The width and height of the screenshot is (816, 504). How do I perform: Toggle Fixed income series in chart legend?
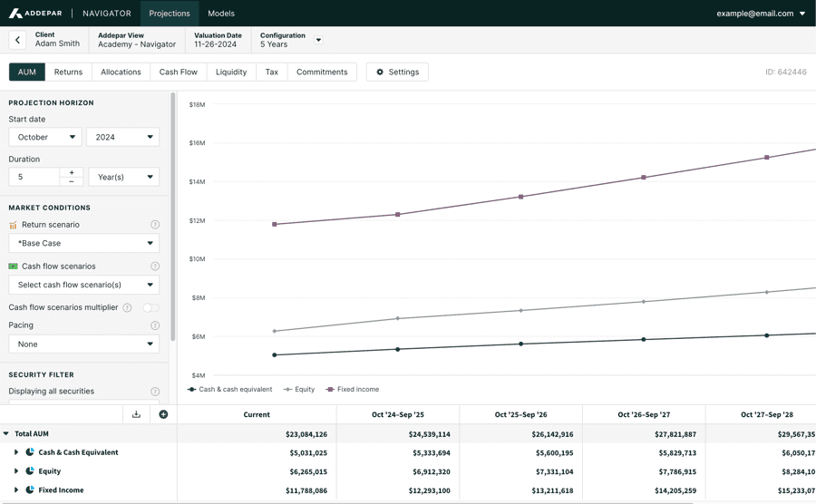pyautogui.click(x=353, y=390)
